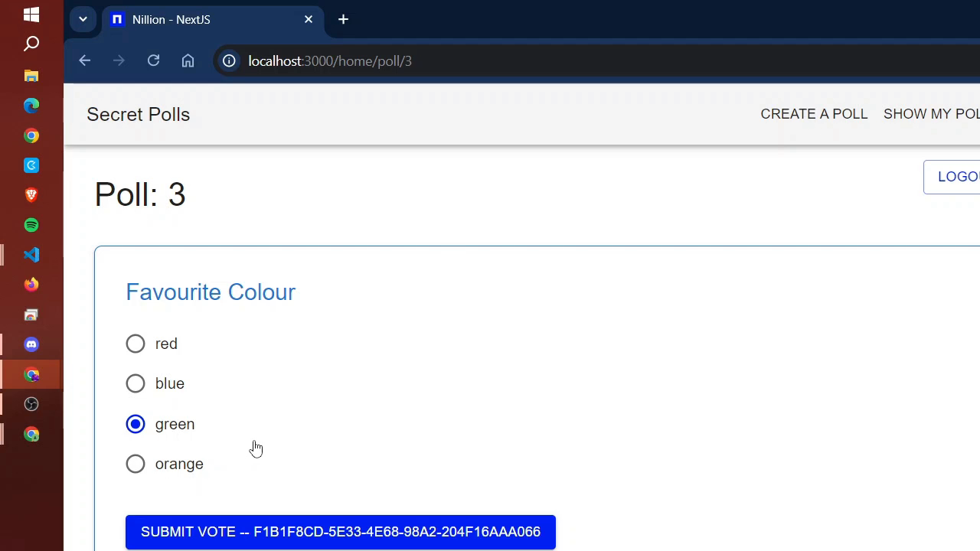Screen dimensions: 980x551
Task: Open Visual Studio Code from taskbar
Action: 31,255
